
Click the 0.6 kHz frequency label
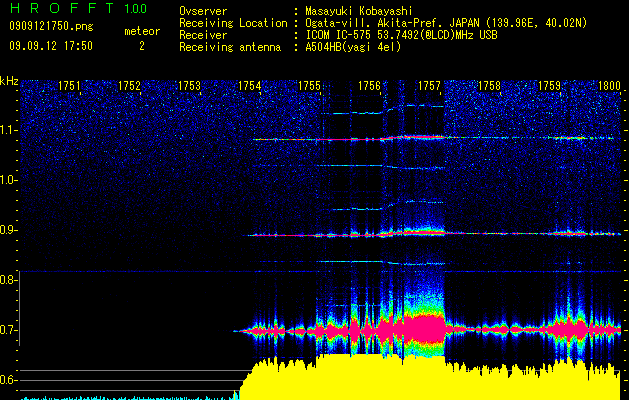pos(9,380)
